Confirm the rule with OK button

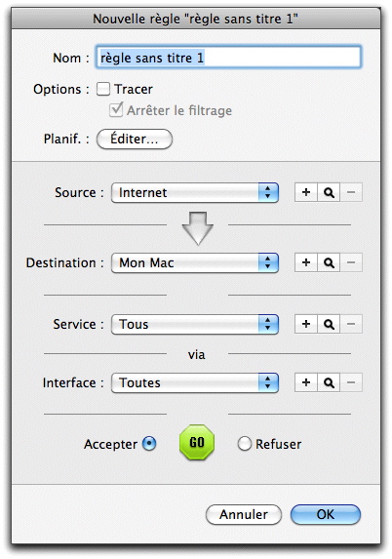pos(326,514)
